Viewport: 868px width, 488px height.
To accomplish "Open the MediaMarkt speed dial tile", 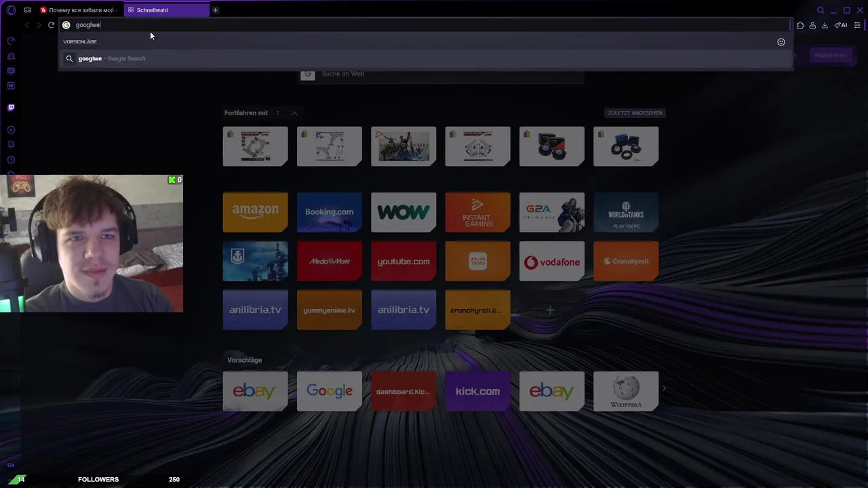I will point(329,261).
